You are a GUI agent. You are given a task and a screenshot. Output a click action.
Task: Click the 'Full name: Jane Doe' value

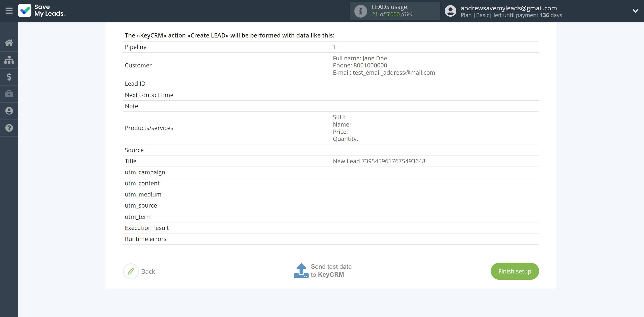click(x=360, y=58)
